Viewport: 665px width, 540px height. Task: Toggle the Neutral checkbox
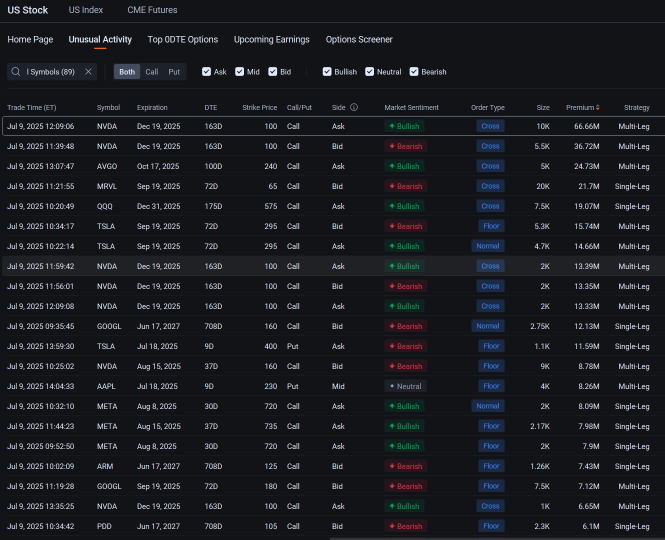tap(370, 72)
